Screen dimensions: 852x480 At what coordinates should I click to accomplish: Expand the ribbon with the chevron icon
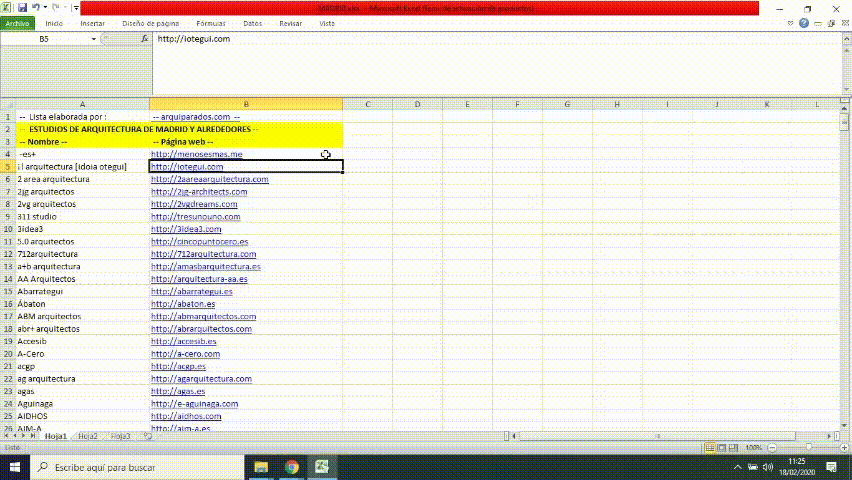click(790, 23)
